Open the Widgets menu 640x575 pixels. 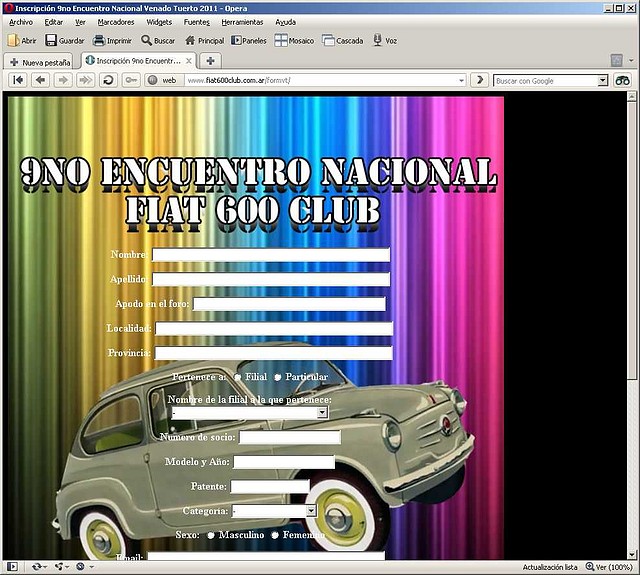(x=159, y=22)
